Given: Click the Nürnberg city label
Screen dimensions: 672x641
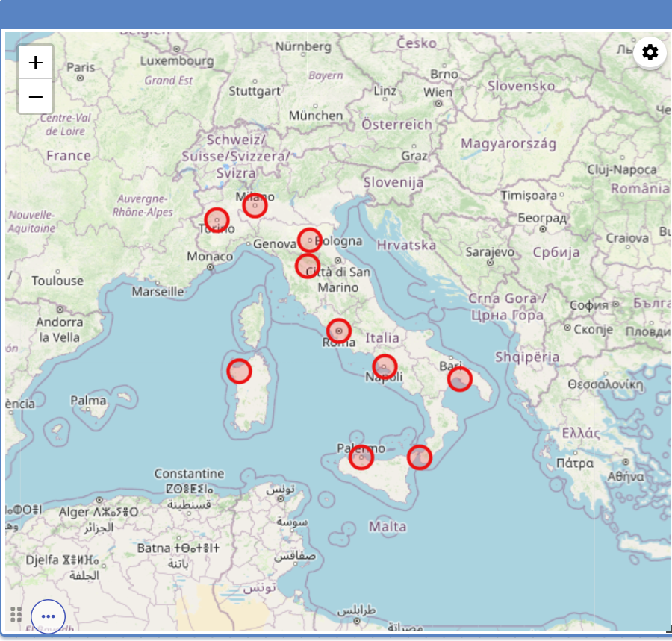Looking at the screenshot, I should tap(303, 47).
